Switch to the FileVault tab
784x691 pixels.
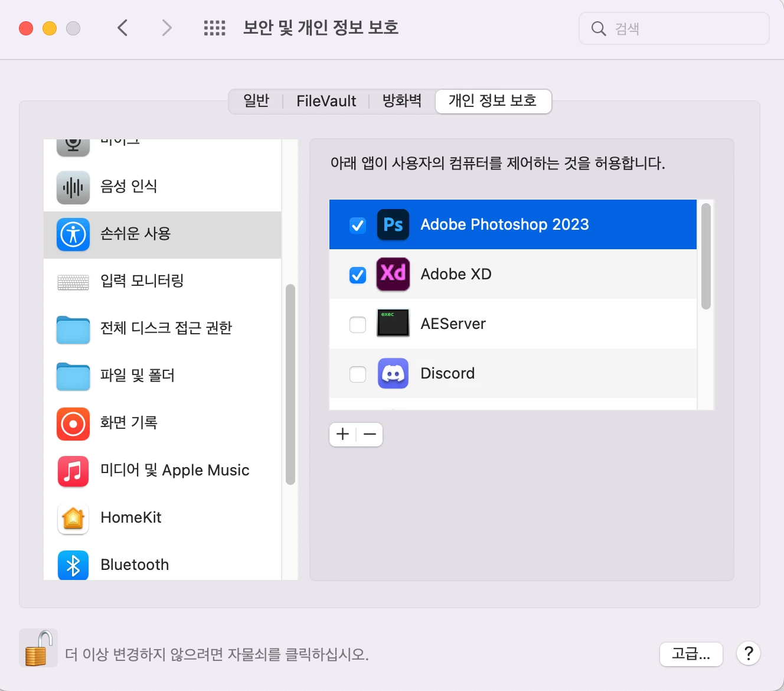pos(326,101)
